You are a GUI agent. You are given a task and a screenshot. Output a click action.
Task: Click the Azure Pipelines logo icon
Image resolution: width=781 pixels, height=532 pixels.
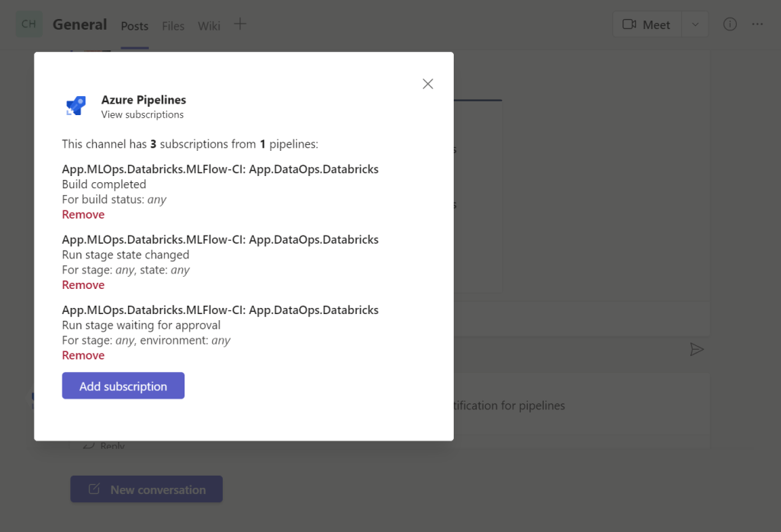[x=76, y=106]
